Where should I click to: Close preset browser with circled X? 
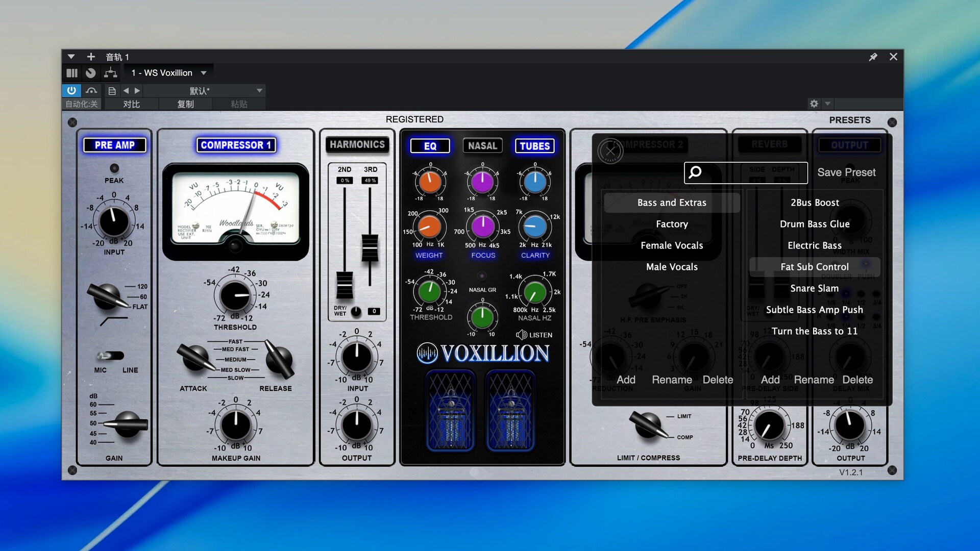pos(610,151)
